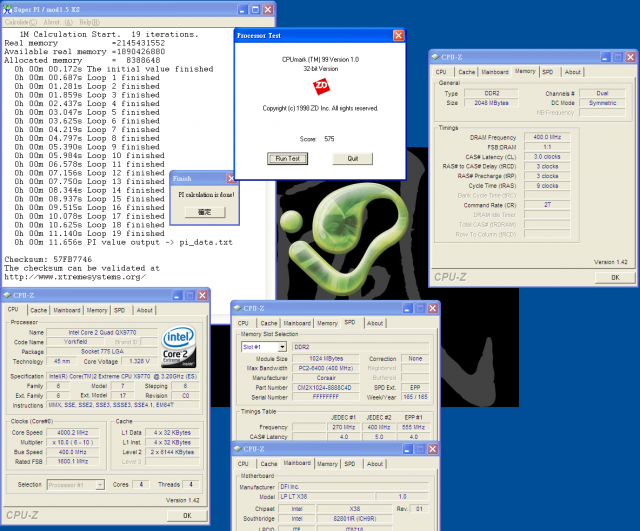Click the Core Voltage value 1.328 V
640x531 pixels.
[x=139, y=362]
